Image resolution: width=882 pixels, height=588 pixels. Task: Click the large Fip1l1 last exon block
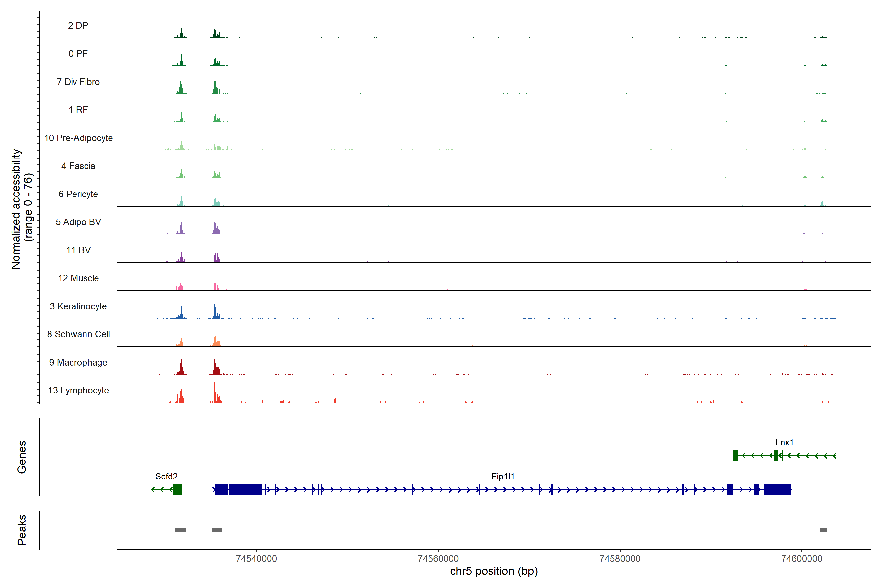(777, 489)
